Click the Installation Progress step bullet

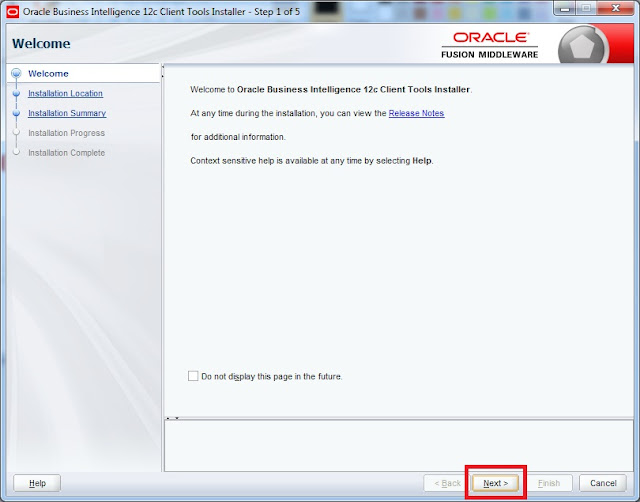tap(16, 133)
